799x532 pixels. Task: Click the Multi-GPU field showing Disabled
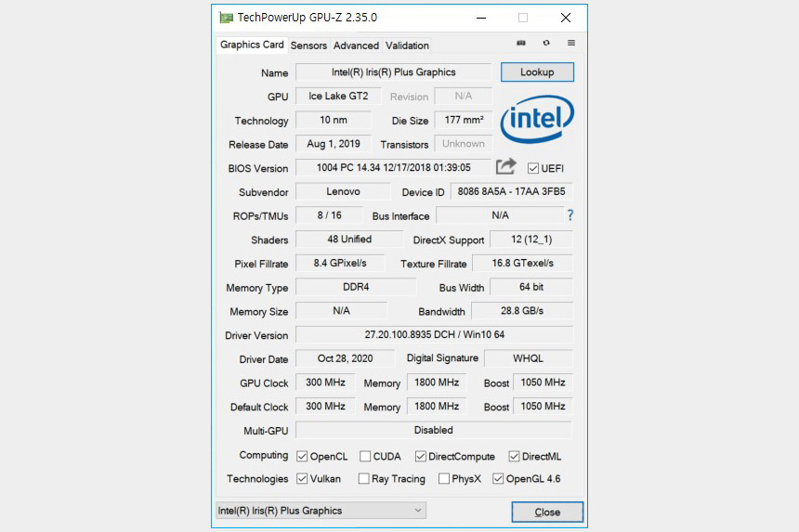[x=434, y=430]
